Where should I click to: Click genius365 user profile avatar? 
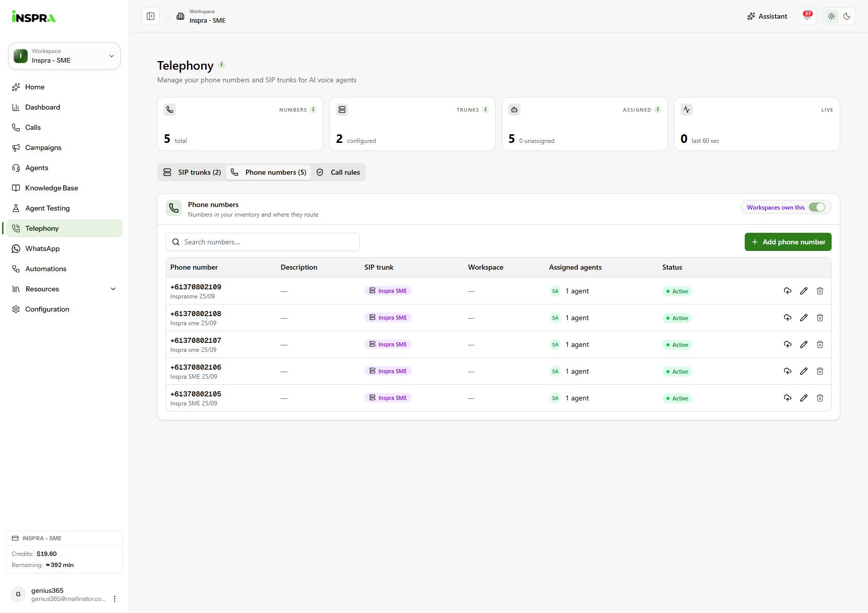pos(18,594)
